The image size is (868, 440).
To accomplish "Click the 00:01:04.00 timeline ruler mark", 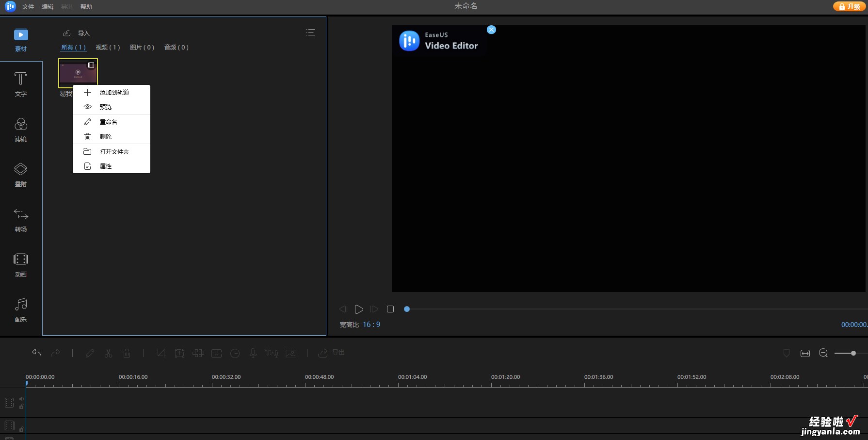I will coord(412,377).
